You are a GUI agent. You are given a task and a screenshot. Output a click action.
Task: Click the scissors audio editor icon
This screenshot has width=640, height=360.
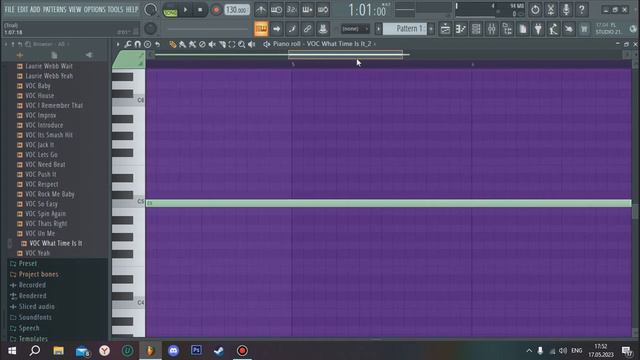point(551,9)
